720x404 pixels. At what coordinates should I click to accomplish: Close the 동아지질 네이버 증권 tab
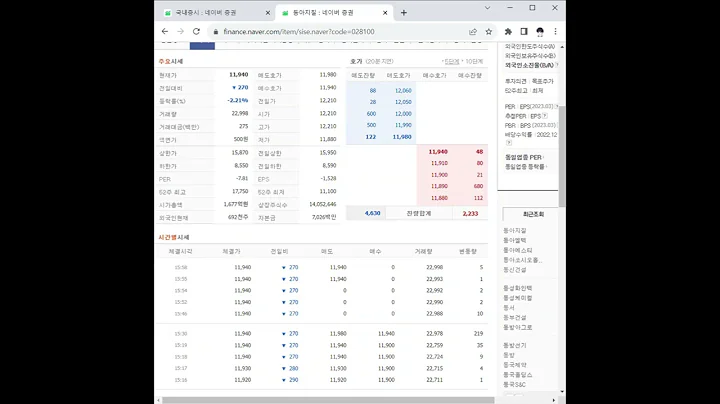(x=385, y=13)
